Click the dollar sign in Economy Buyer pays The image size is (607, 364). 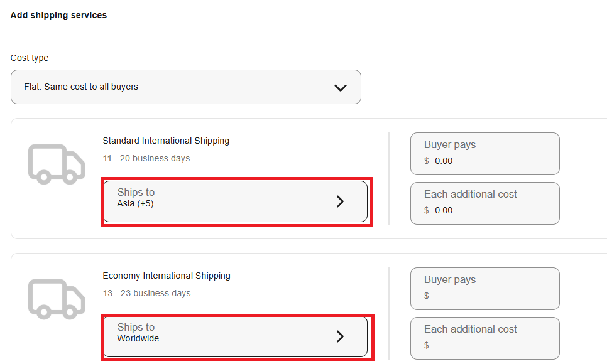click(x=427, y=296)
